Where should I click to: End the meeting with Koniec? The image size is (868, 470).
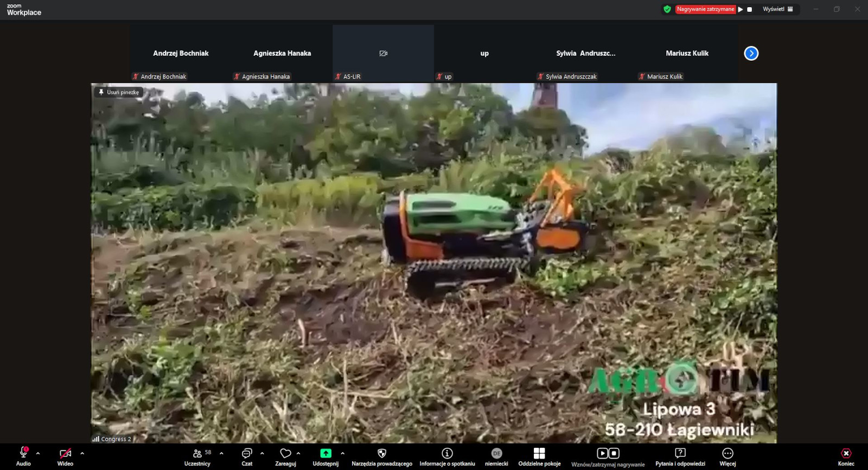pos(846,456)
